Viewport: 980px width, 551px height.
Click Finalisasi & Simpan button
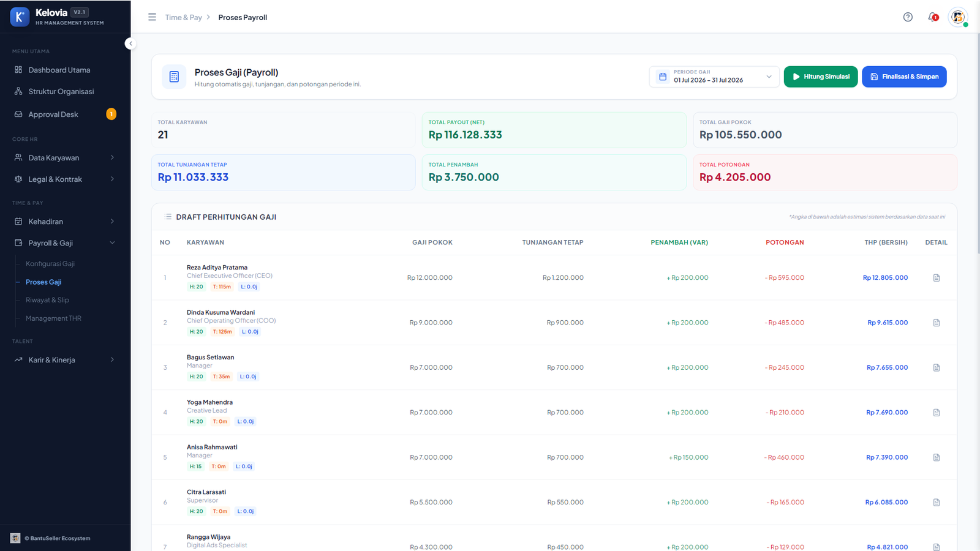[904, 77]
